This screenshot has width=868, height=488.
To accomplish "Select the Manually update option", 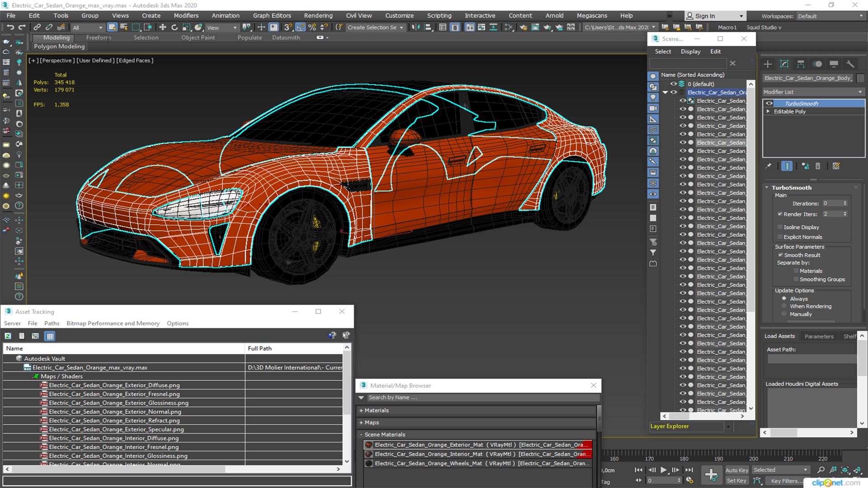I will point(784,314).
